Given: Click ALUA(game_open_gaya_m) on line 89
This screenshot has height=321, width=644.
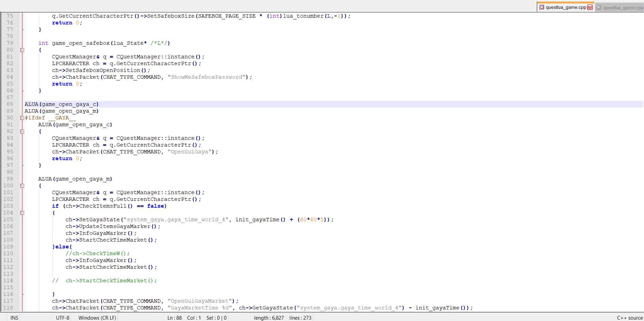Looking at the screenshot, I should pyautogui.click(x=61, y=111).
